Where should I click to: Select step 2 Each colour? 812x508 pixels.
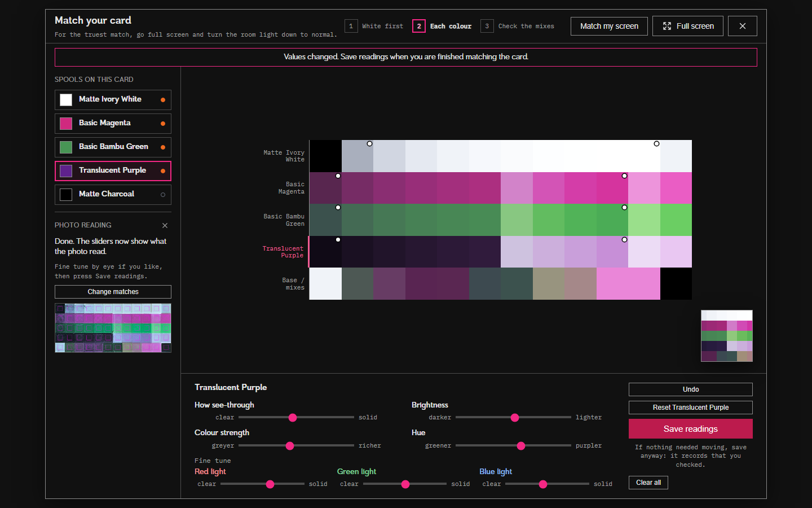click(x=443, y=26)
